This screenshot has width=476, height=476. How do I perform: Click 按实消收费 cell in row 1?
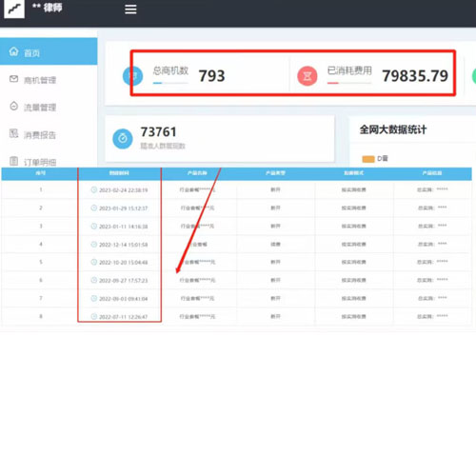354,189
